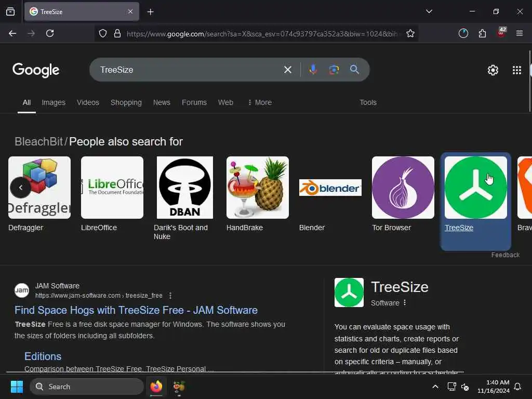Switch to News results tab
Viewport: 532px width, 399px height.
point(162,102)
